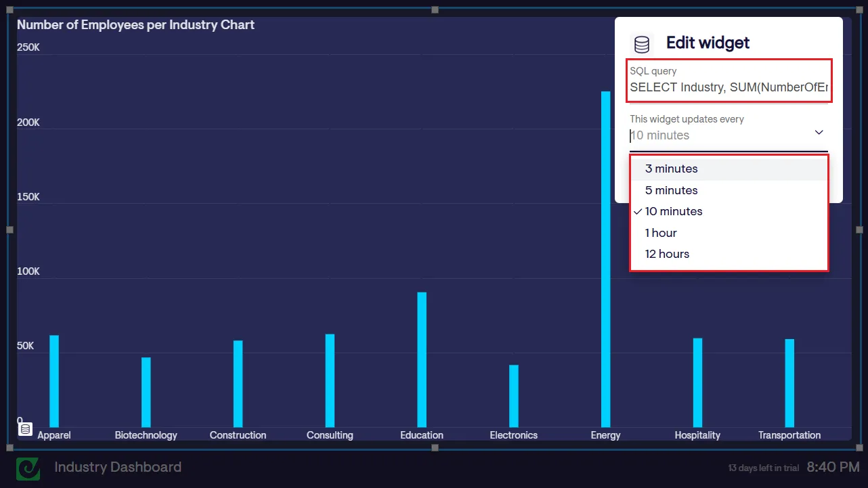Collapse the update interval dropdown chevron

coord(819,133)
